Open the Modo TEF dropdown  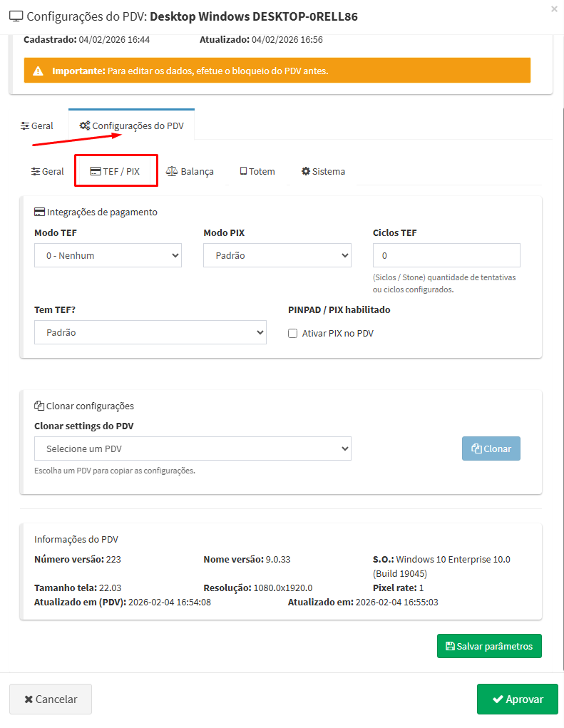[x=108, y=255]
